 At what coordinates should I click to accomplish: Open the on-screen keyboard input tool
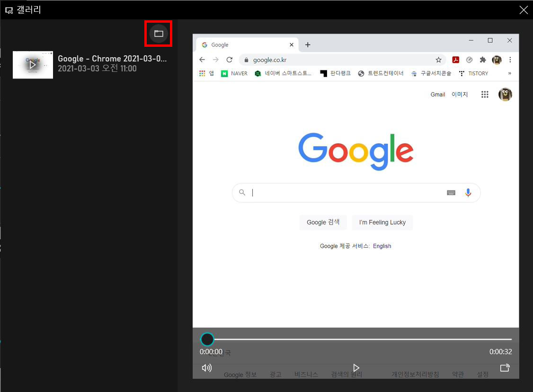coord(451,192)
